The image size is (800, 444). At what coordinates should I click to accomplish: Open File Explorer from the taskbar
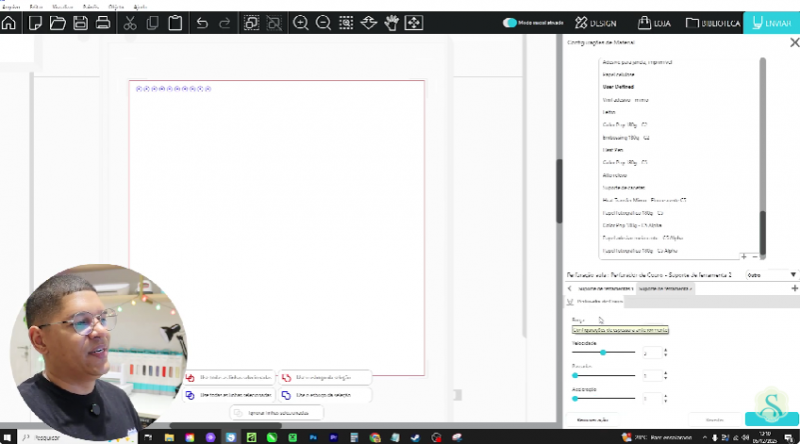click(169, 437)
